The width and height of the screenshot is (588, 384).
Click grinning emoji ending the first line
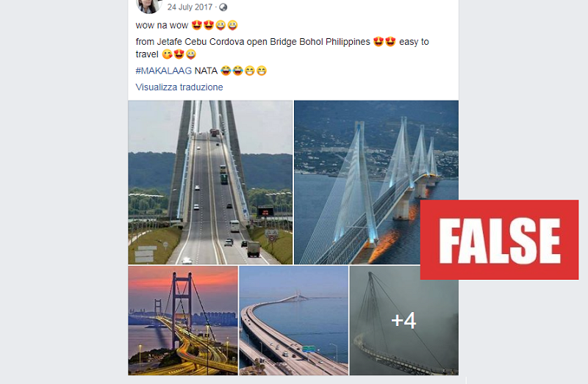[232, 25]
